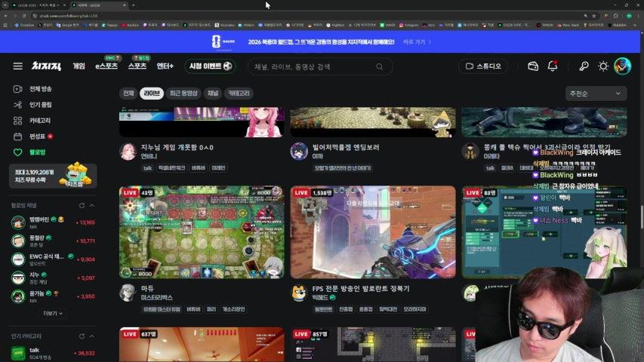Click 바로 가기 in top banner
This screenshot has width=644, height=362.
(x=417, y=42)
